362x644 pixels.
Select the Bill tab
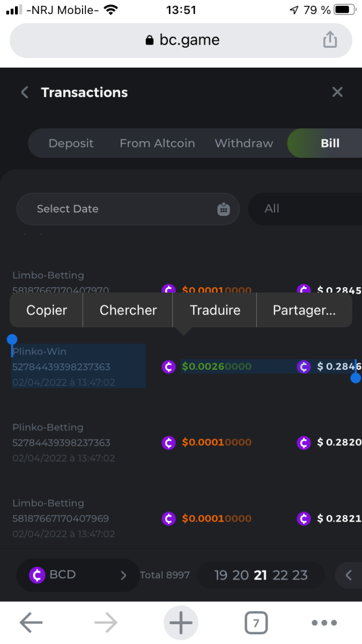[330, 143]
